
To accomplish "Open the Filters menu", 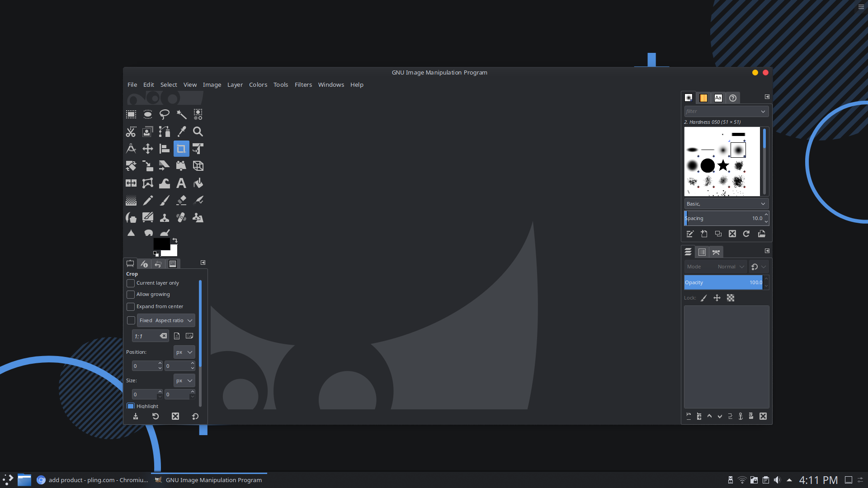I will click(x=303, y=85).
